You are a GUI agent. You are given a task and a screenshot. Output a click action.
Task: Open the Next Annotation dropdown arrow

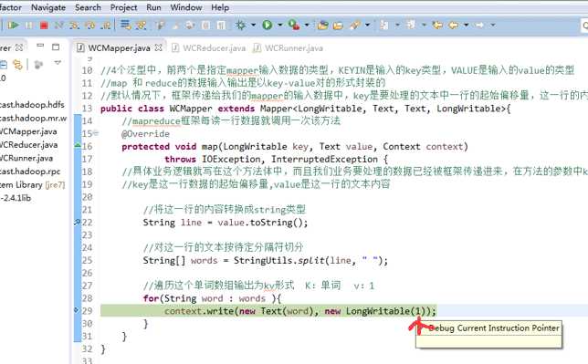(397, 26)
